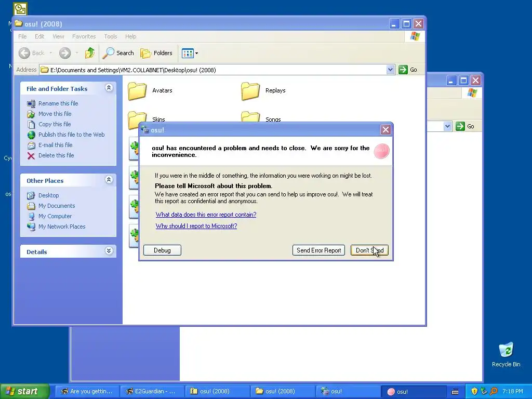The image size is (532, 399).
Task: Open the Help menu
Action: pyautogui.click(x=130, y=36)
